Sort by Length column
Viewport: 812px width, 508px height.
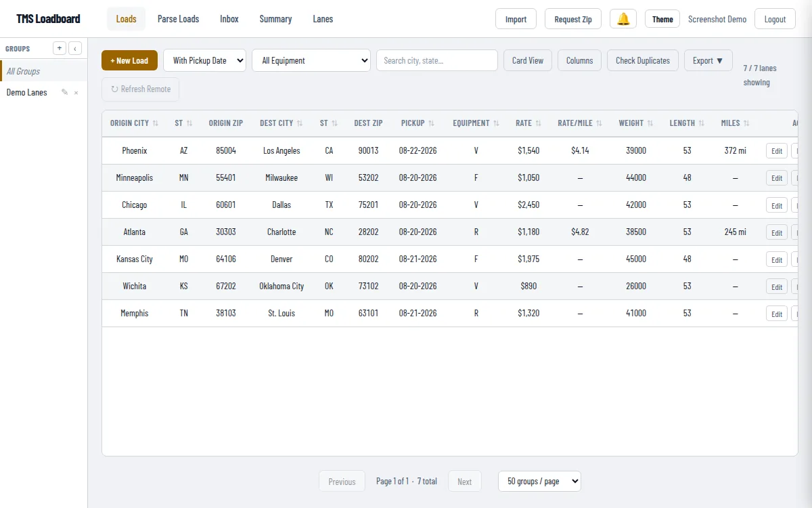click(x=687, y=123)
